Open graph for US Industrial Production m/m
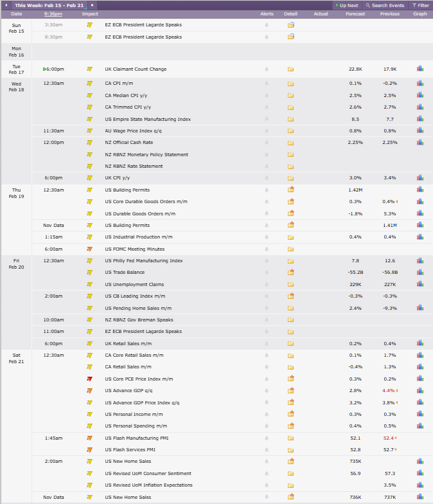Image resolution: width=433 pixels, height=504 pixels. coord(420,237)
